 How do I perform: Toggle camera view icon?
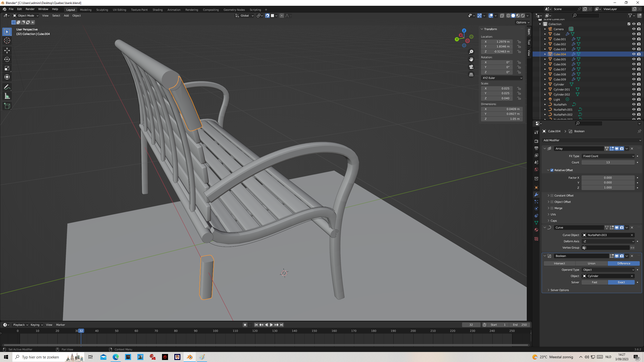tap(471, 67)
